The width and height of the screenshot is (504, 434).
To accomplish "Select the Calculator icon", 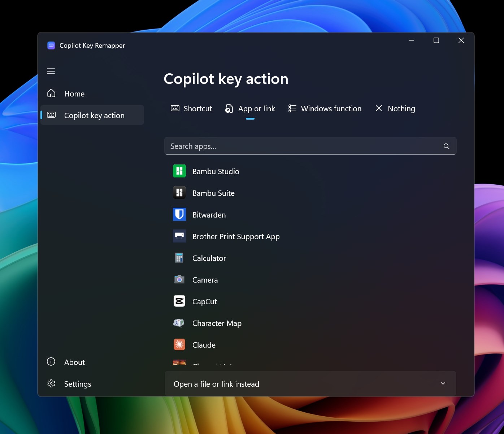I will (x=179, y=258).
